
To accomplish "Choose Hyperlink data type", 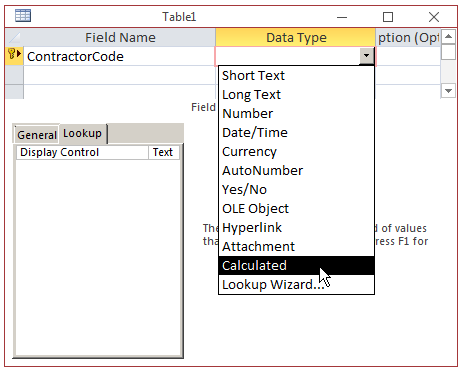I will [x=296, y=228].
